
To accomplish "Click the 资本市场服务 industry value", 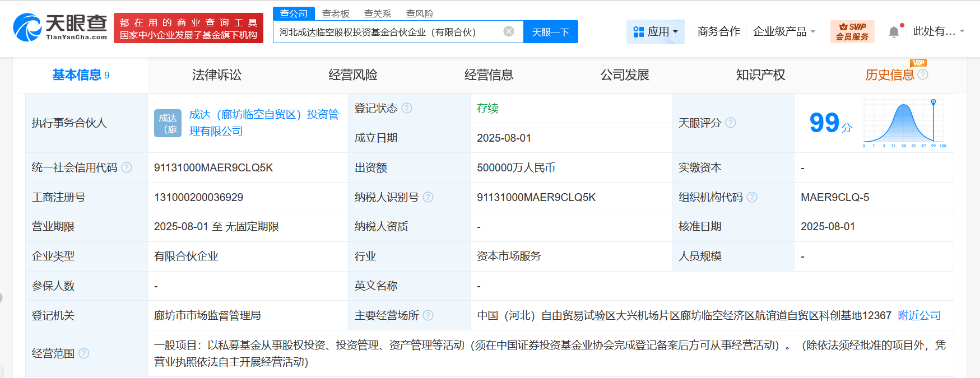I will [509, 256].
